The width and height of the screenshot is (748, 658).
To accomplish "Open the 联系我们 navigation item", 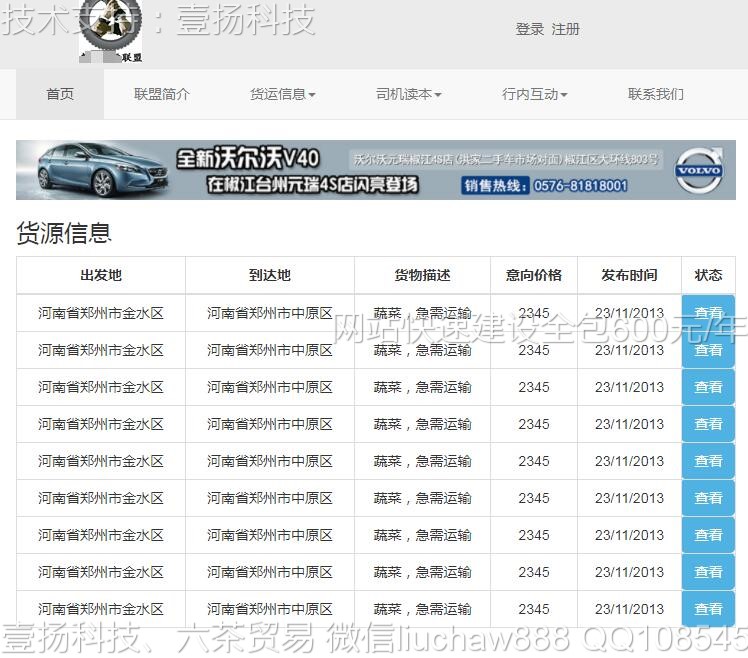I will (656, 94).
